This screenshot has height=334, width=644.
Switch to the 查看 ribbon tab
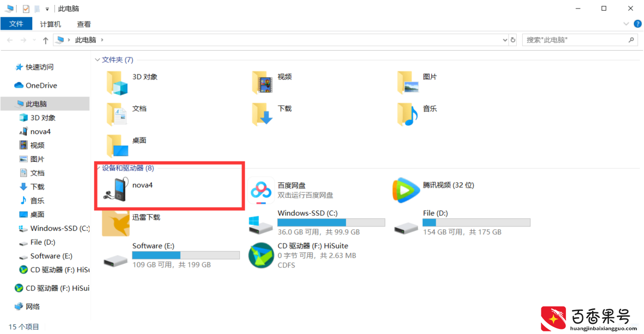[84, 24]
